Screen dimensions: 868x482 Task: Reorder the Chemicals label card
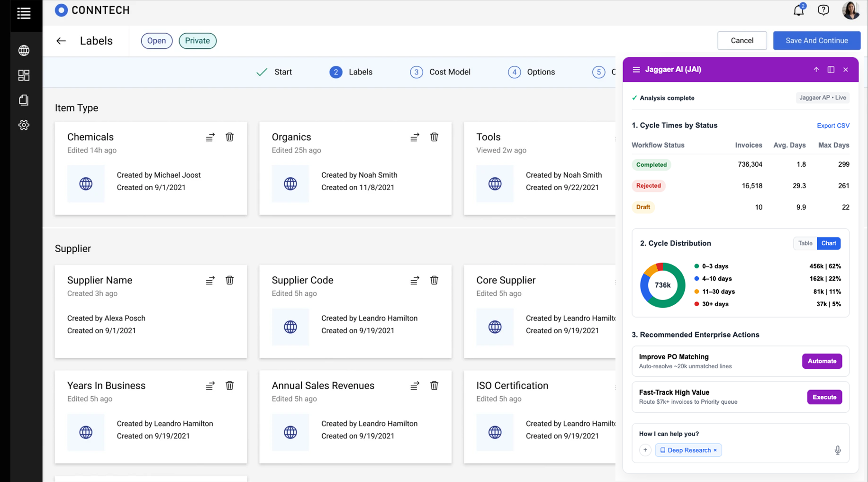(x=210, y=137)
